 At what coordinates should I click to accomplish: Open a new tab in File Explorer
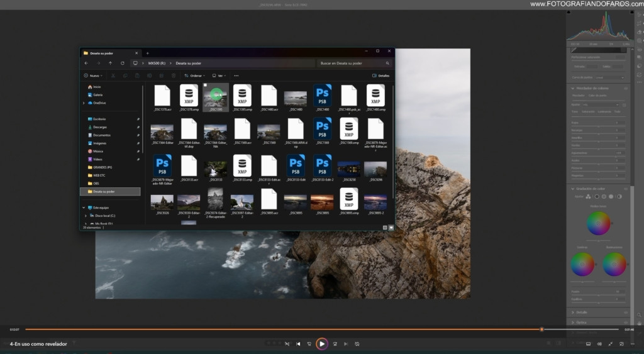click(x=147, y=53)
